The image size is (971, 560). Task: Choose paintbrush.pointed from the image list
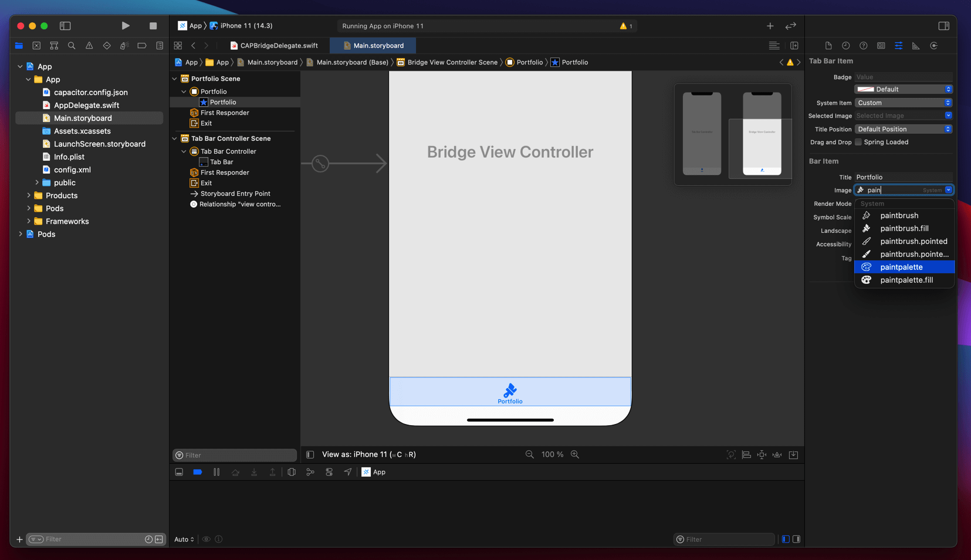click(x=904, y=241)
